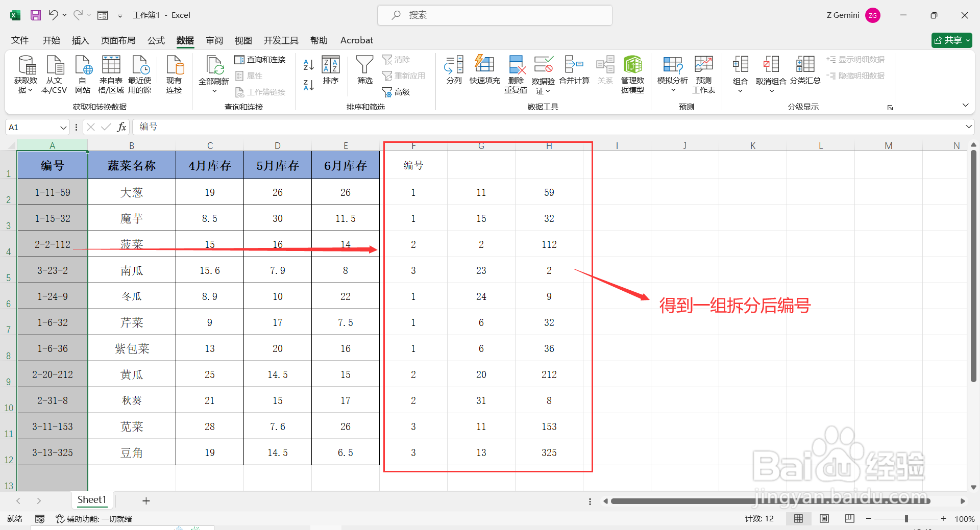980x530 pixels.
Task: Open the Name Box dropdown arrow
Action: (x=63, y=127)
